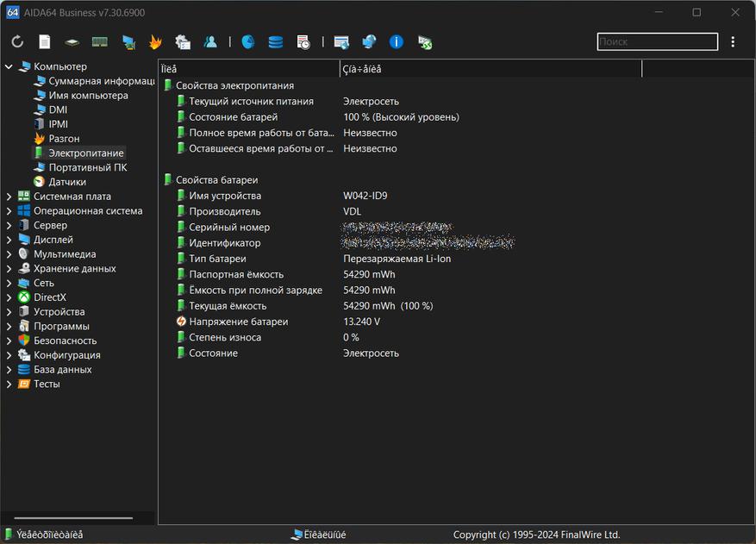Screen dimensions: 756x544
Task: Click the flame icon beside Разгон
Action: 40,139
